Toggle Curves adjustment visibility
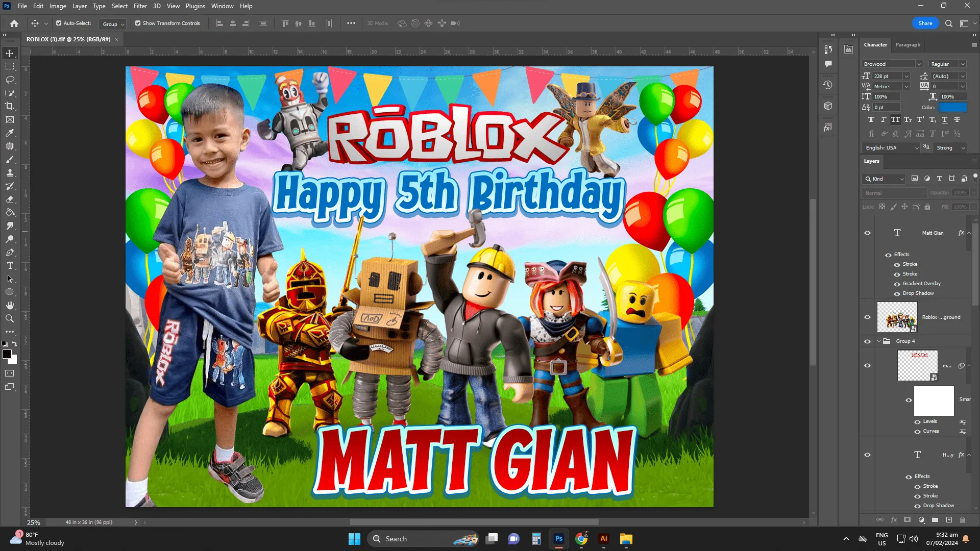 click(917, 432)
